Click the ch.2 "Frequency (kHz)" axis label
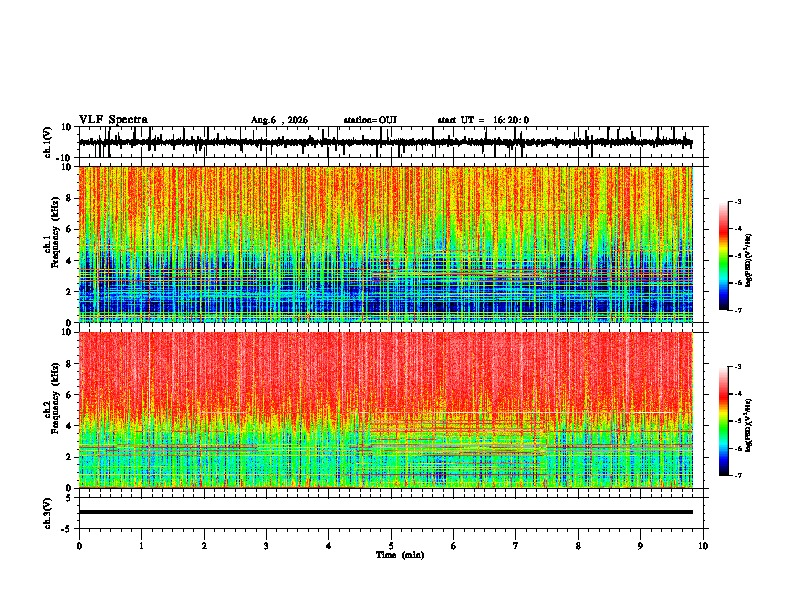Image resolution: width=792 pixels, height=612 pixels. (x=55, y=398)
